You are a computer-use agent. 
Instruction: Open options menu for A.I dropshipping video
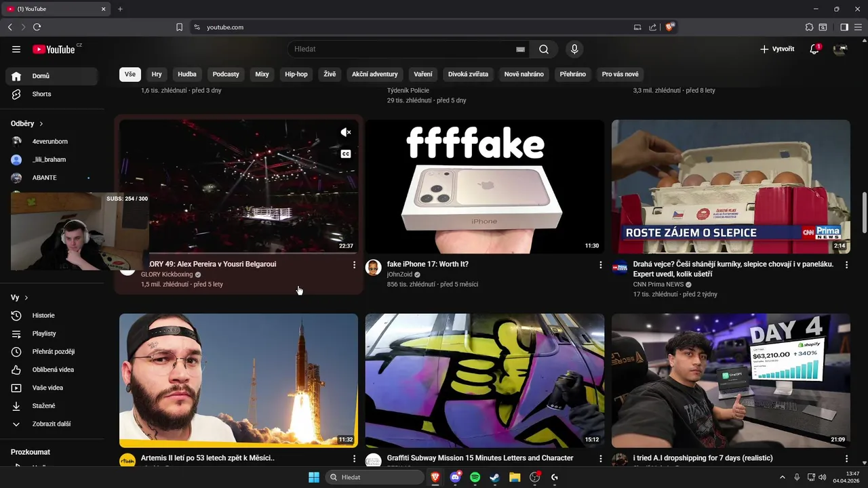coord(846,459)
